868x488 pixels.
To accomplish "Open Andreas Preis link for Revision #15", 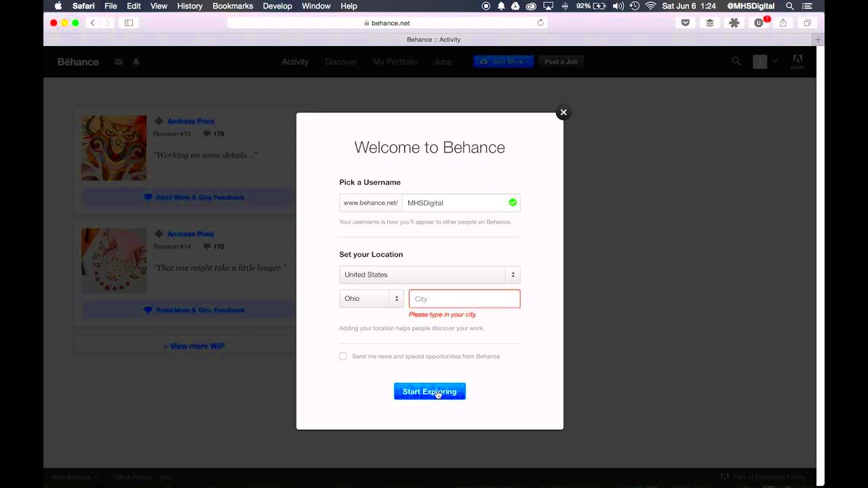I will pos(191,121).
